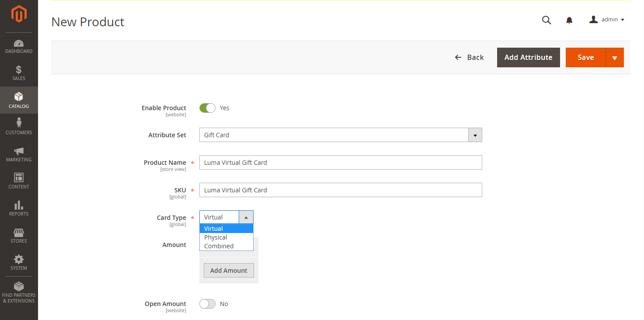Click the search magnifier icon
Image resolution: width=644 pixels, height=320 pixels.
(x=547, y=20)
